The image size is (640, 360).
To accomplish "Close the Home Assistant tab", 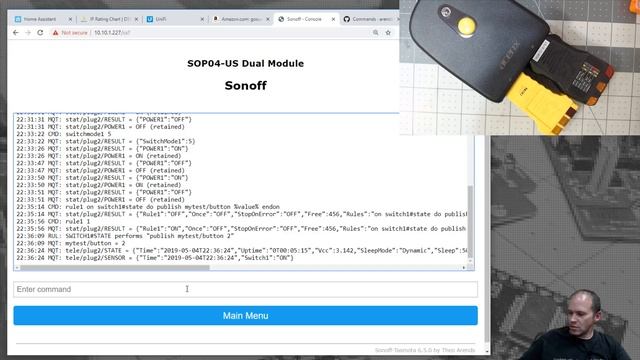I will pos(70,19).
